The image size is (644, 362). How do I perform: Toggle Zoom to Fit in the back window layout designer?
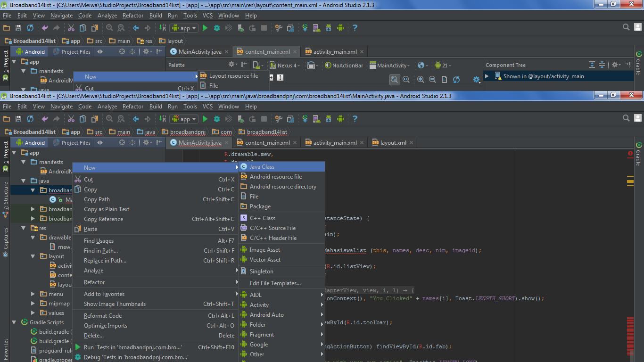click(395, 80)
